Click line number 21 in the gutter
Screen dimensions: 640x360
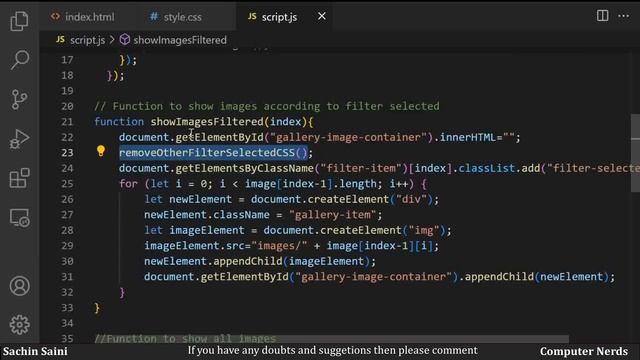point(67,122)
